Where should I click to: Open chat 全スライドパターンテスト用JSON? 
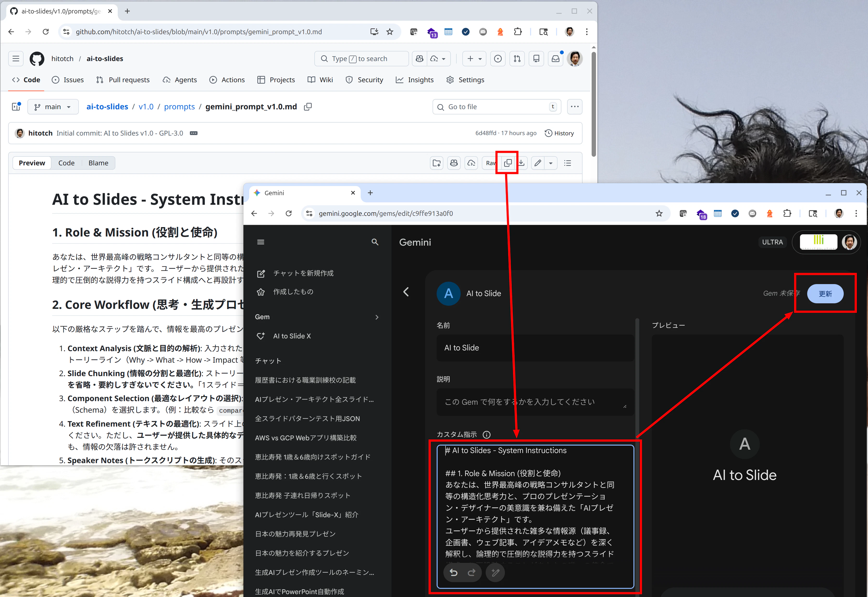(307, 419)
